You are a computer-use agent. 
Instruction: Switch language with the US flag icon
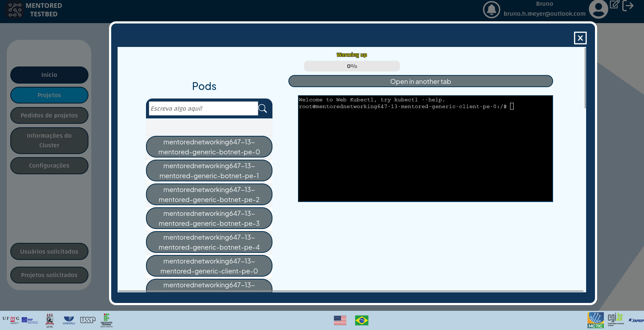340,320
